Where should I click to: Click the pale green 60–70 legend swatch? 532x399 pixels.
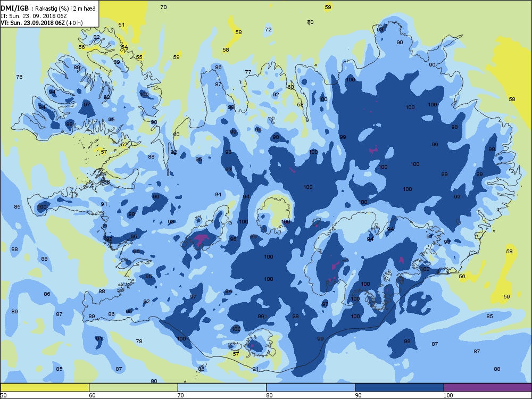point(134,387)
